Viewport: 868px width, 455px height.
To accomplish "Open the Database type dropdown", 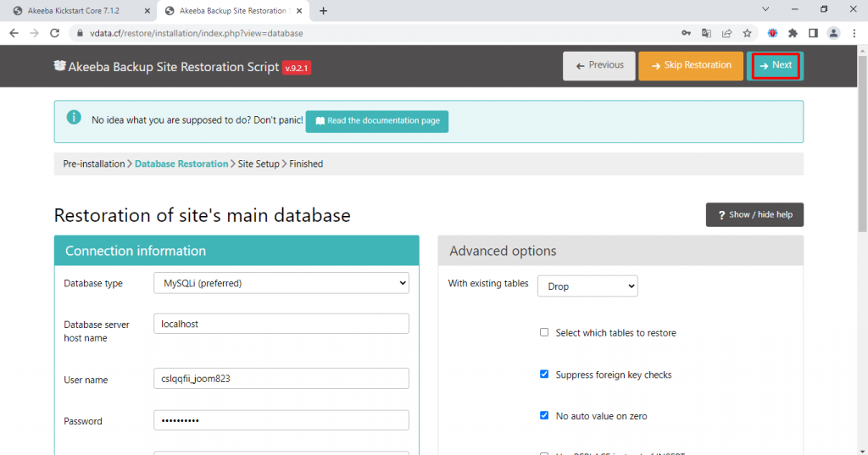I will pos(281,283).
